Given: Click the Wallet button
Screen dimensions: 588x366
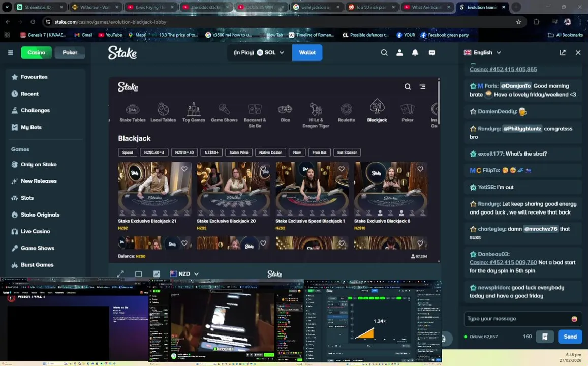Looking at the screenshot, I should point(307,52).
